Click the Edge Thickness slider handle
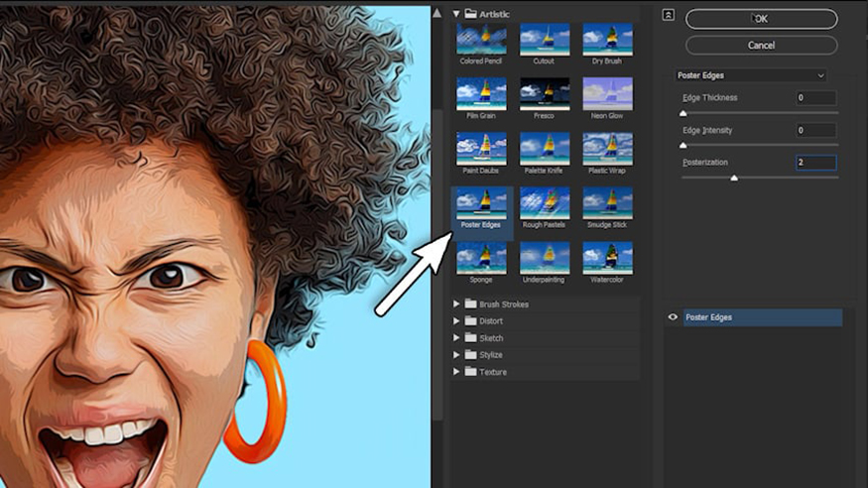 coord(683,113)
